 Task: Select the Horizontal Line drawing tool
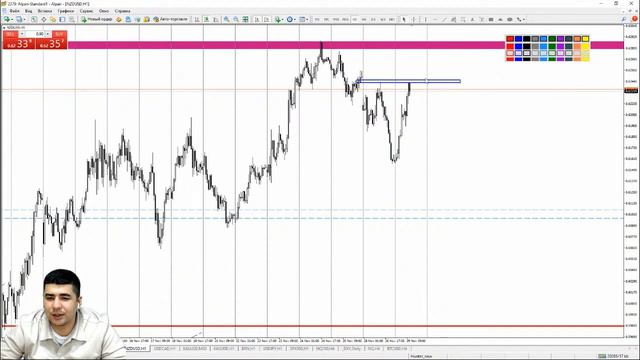[435, 19]
